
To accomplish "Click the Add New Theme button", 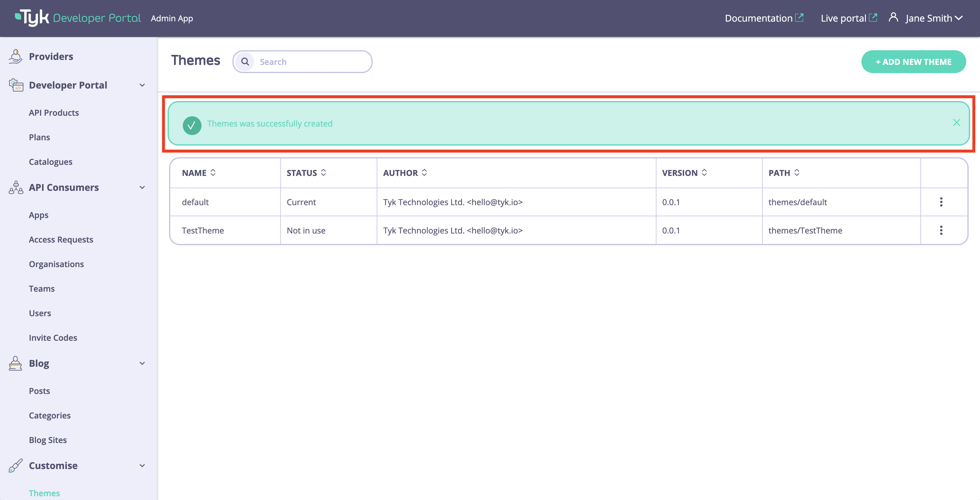I will point(913,62).
